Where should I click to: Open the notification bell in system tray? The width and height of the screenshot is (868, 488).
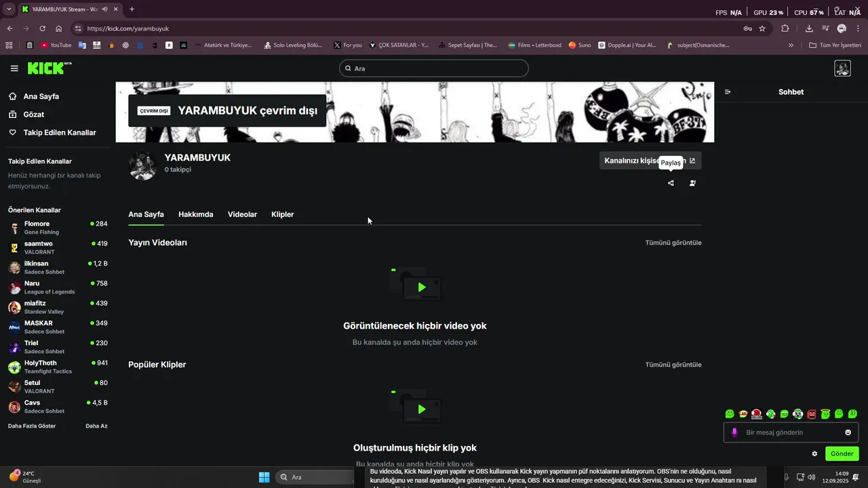856,477
